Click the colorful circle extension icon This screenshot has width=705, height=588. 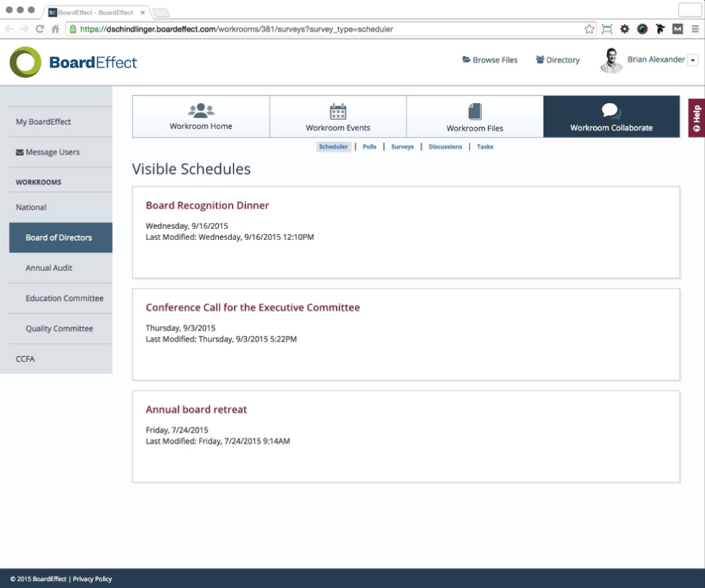click(642, 29)
